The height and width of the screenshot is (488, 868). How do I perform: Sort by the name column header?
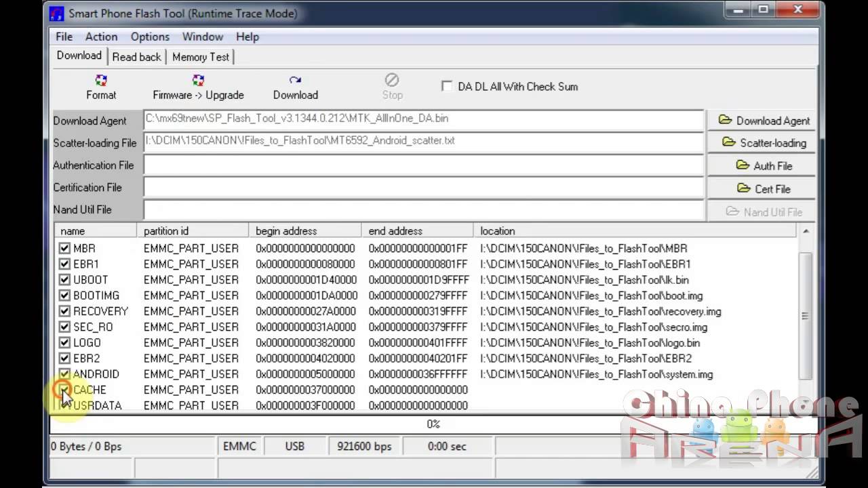point(95,231)
